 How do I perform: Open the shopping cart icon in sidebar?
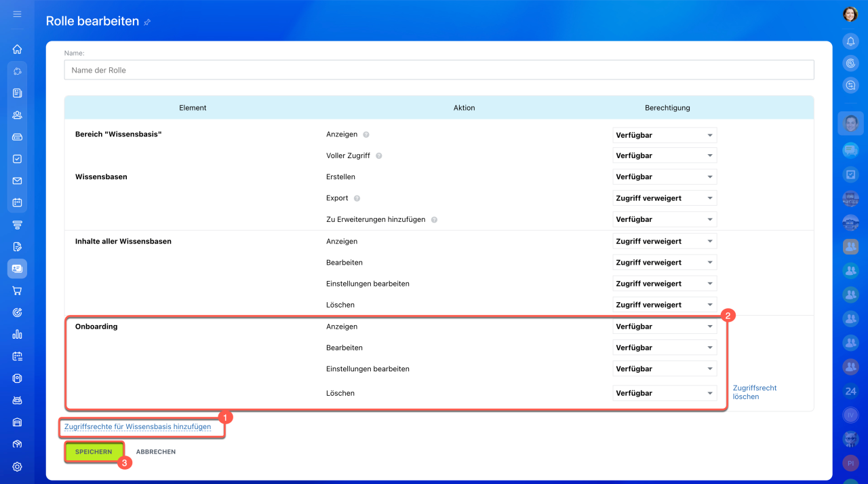(17, 291)
